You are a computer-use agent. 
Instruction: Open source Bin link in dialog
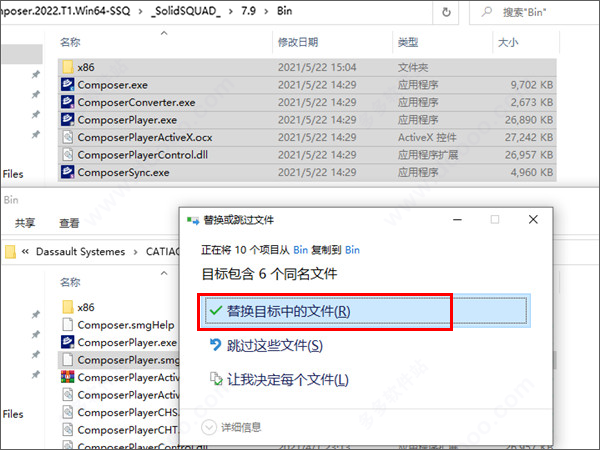click(x=300, y=250)
